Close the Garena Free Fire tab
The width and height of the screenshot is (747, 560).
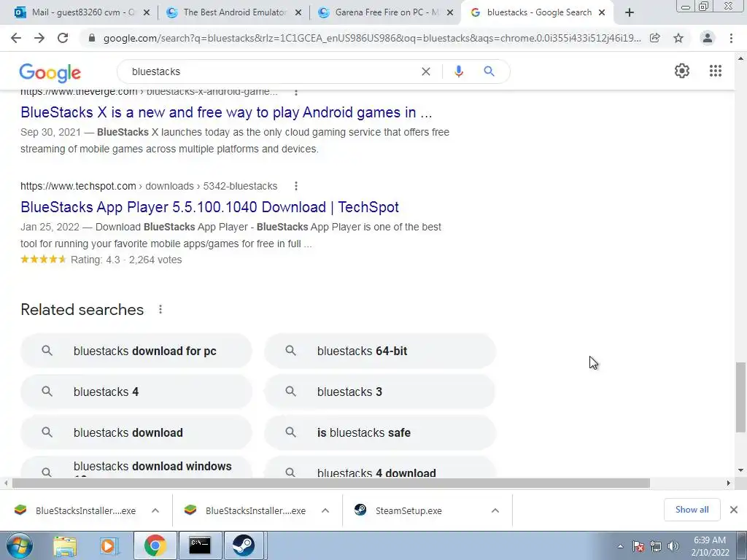(449, 13)
